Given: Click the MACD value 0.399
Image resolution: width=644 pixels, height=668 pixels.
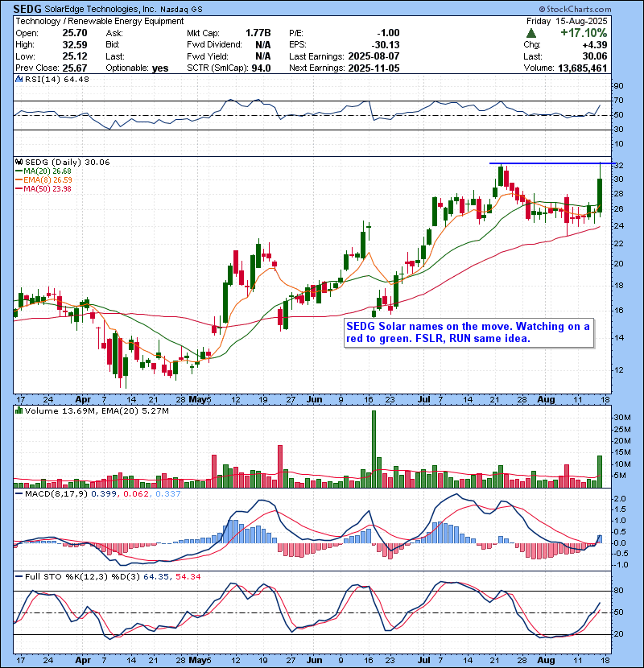Looking at the screenshot, I should coord(104,494).
